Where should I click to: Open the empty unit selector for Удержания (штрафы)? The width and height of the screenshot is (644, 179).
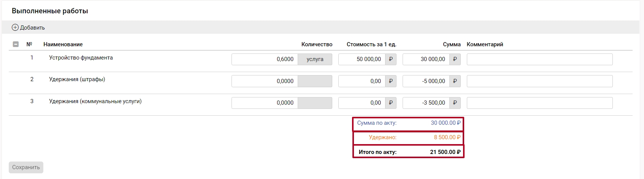click(315, 81)
